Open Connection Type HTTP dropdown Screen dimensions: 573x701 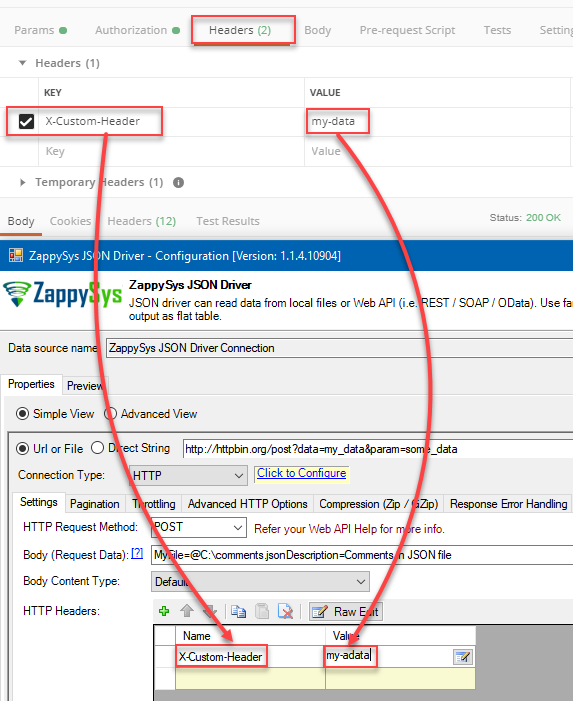coord(188,476)
